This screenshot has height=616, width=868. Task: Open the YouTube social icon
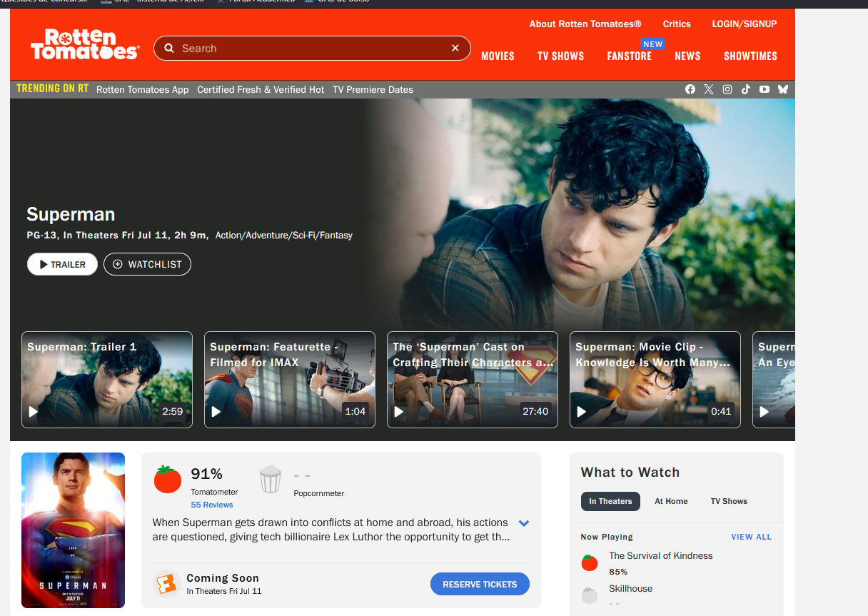point(764,89)
